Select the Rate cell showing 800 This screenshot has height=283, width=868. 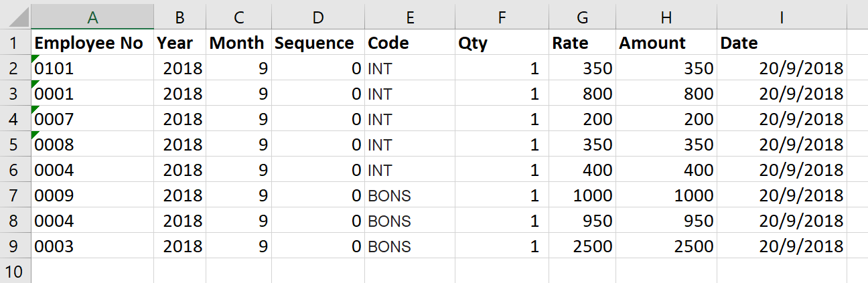[581, 94]
